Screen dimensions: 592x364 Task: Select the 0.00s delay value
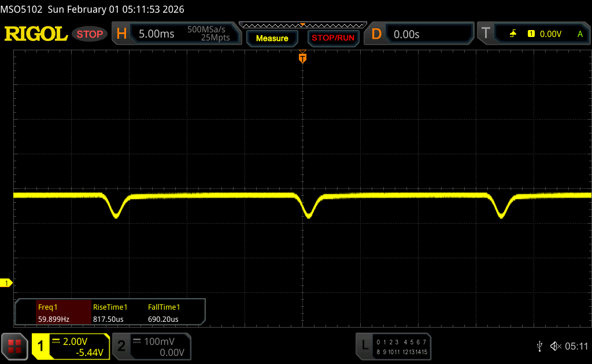[x=406, y=34]
